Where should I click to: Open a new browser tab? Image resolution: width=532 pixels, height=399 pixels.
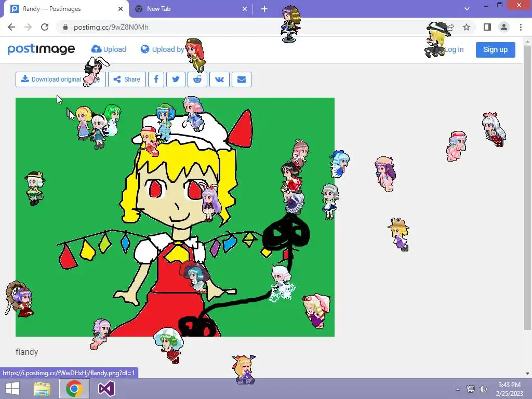point(264,9)
